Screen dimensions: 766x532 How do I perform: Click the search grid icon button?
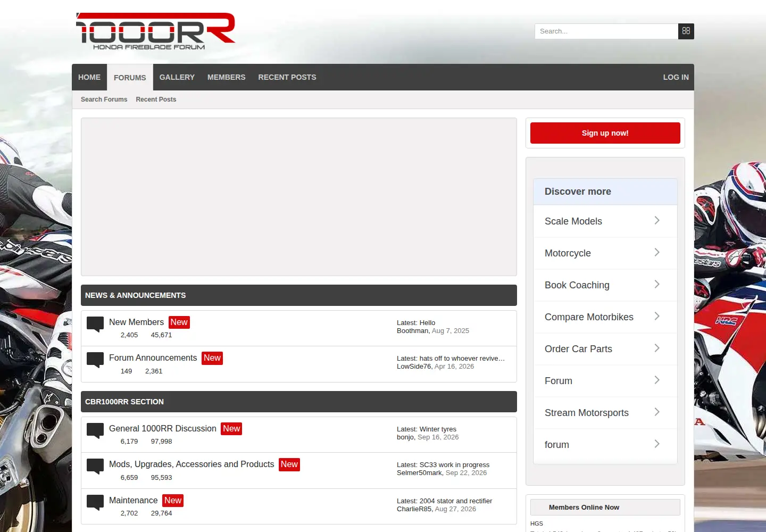(x=686, y=31)
